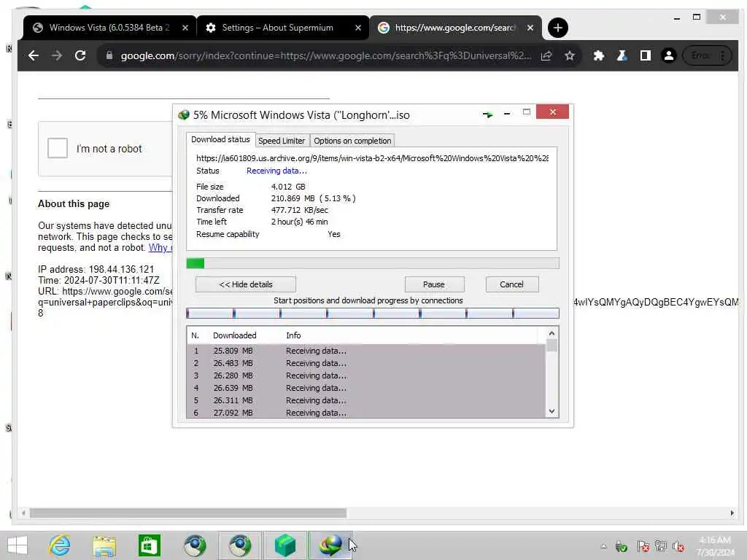The image size is (747, 560).
Task: Check the I'm not a robot box
Action: [58, 147]
